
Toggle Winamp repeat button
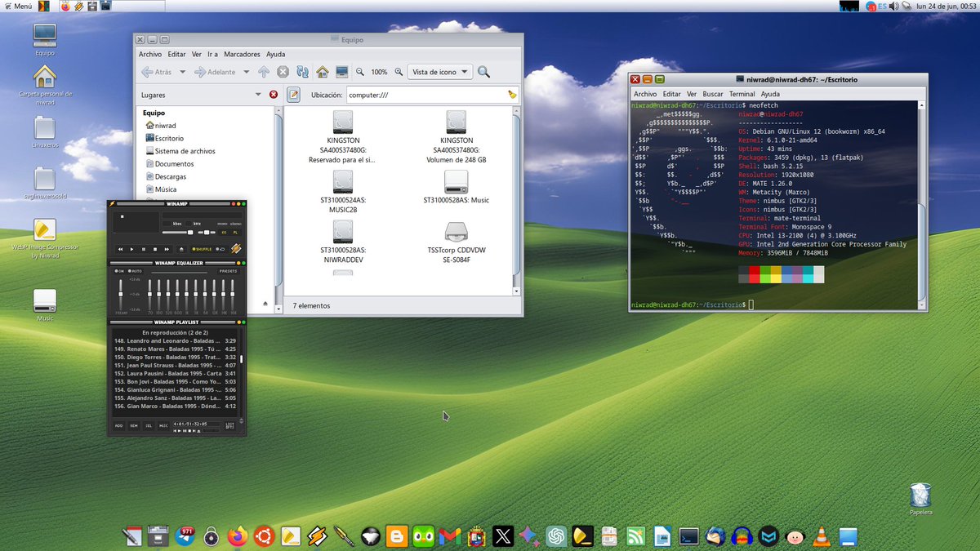click(x=220, y=249)
